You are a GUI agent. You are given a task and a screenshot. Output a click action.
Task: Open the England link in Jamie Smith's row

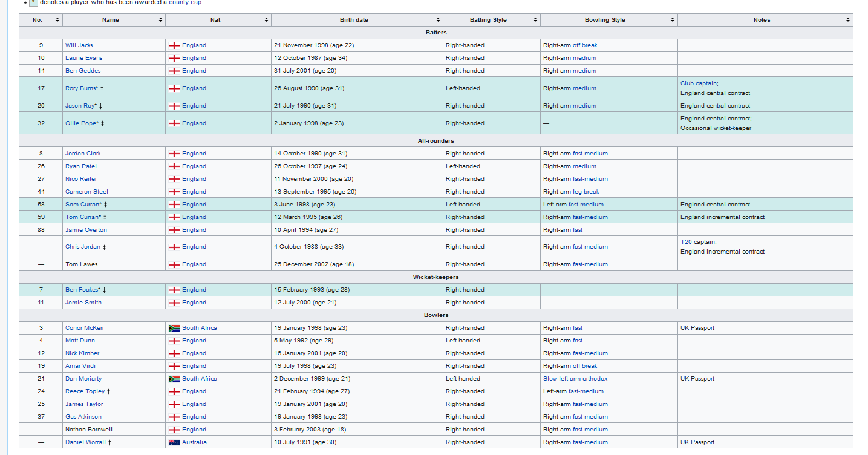tap(194, 303)
